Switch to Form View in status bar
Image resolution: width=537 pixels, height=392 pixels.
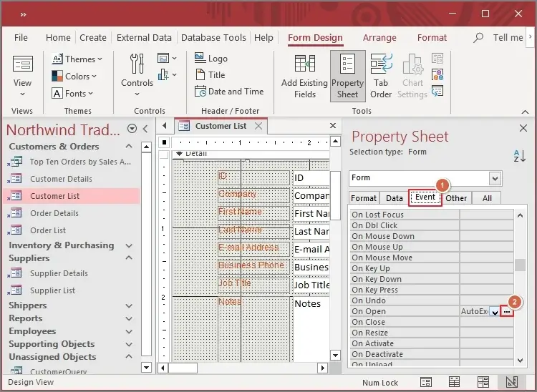click(425, 383)
